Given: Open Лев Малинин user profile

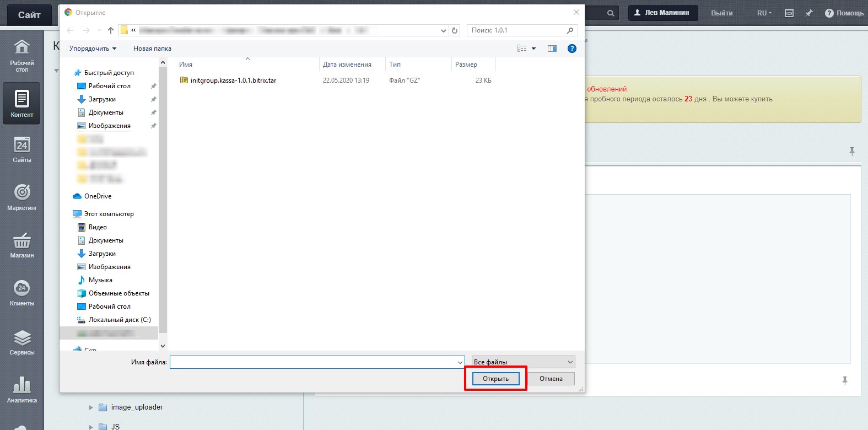Looking at the screenshot, I should (663, 13).
